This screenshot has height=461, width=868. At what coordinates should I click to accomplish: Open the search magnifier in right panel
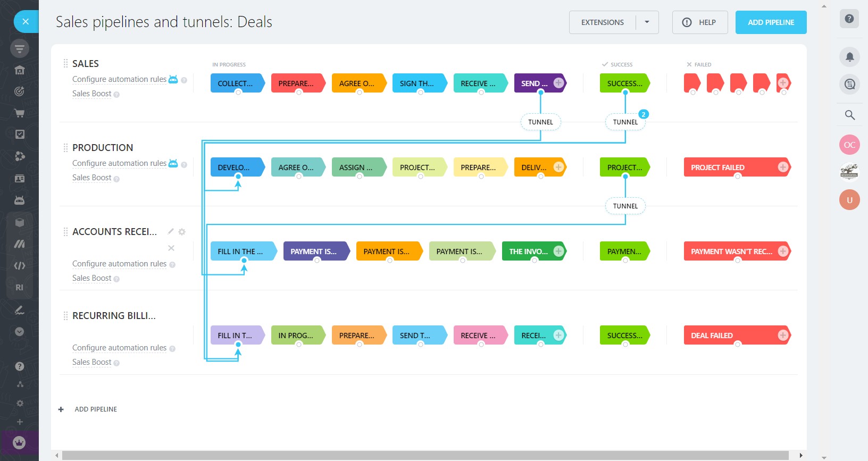pos(849,115)
